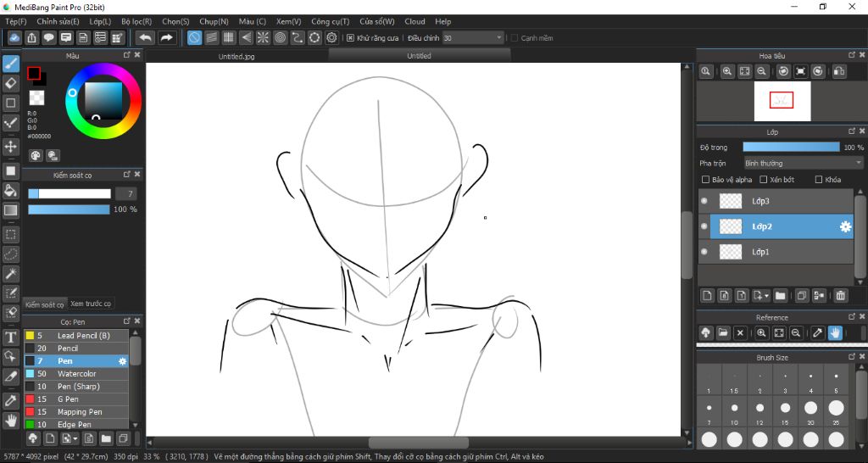
Task: Click the foreground black color swatch
Action: click(x=34, y=73)
